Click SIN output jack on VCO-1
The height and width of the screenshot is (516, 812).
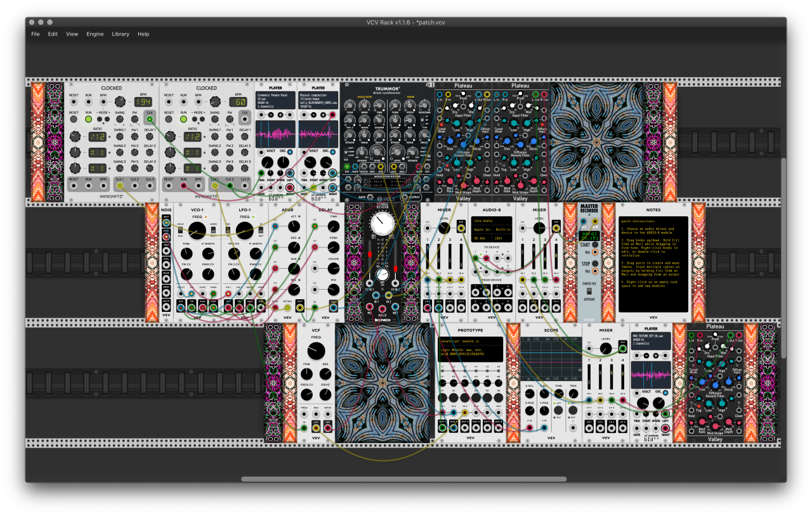click(x=181, y=308)
